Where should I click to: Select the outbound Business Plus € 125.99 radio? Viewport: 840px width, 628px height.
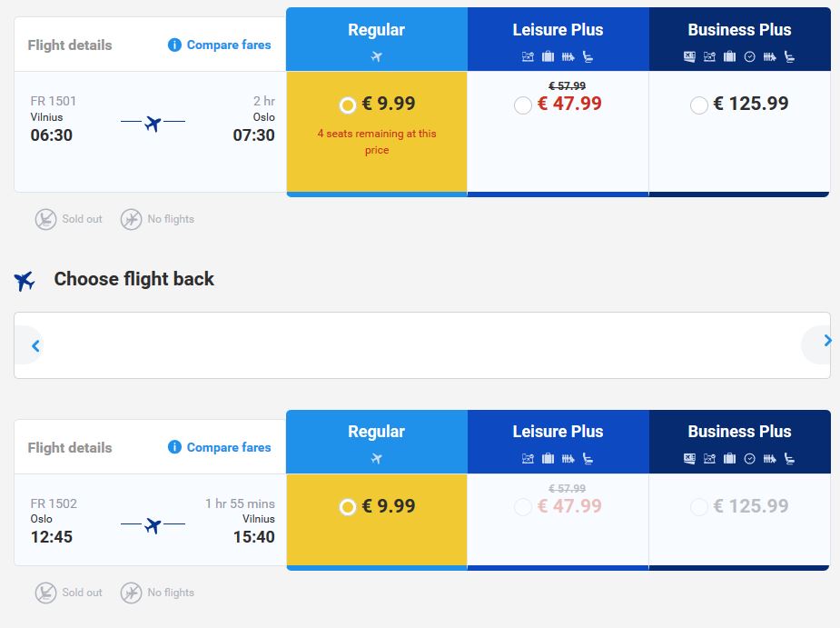click(x=699, y=105)
